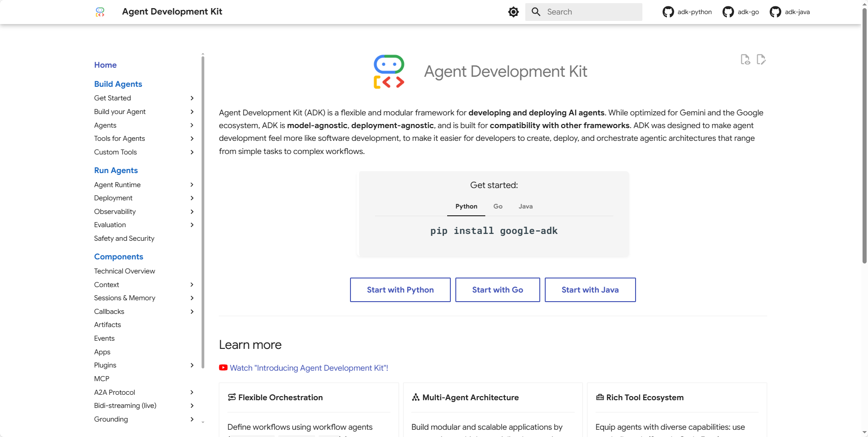This screenshot has height=437, width=868.
Task: Expand the Tools for Agents chevron
Action: pyautogui.click(x=192, y=139)
